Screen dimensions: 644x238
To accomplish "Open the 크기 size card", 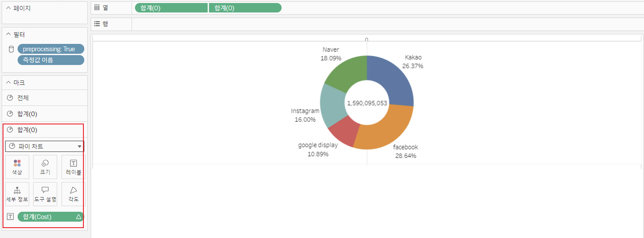I will tap(45, 167).
